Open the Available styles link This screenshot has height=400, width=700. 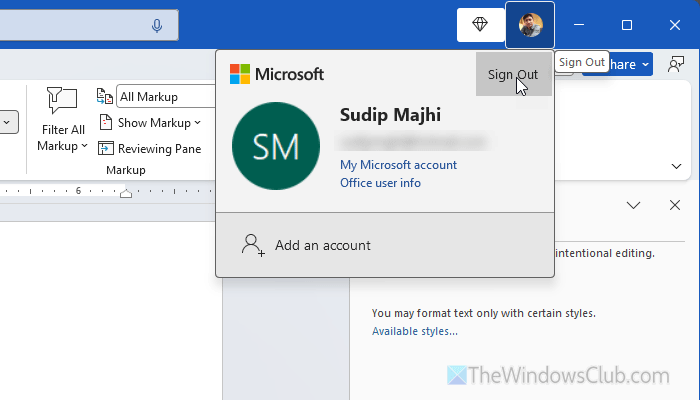tap(415, 331)
